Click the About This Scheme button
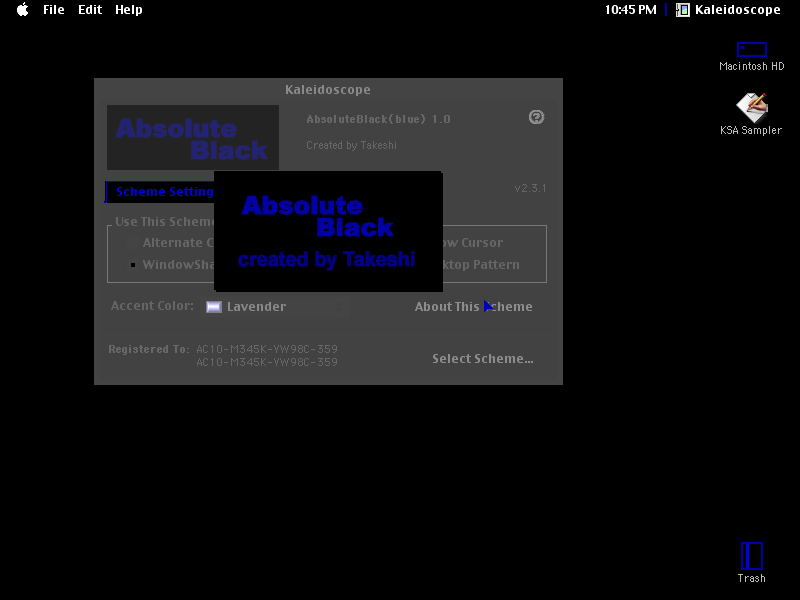 click(x=473, y=307)
